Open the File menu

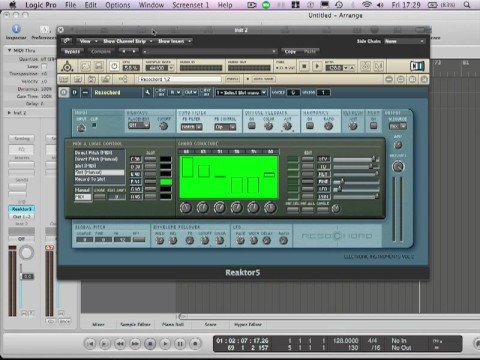pos(70,5)
